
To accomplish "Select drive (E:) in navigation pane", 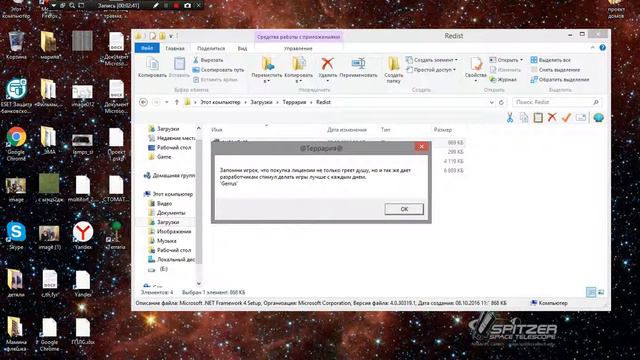I will pyautogui.click(x=158, y=269).
